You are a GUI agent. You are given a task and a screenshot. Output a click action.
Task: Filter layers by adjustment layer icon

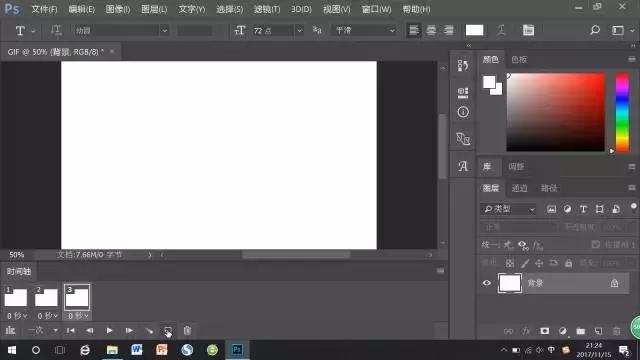pyautogui.click(x=567, y=209)
